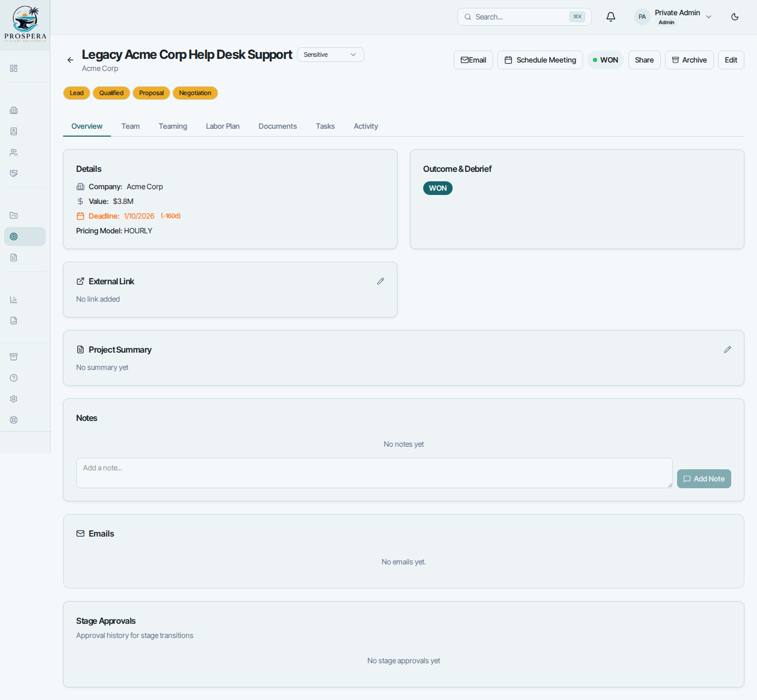Viewport: 757px width, 700px height.
Task: Click the Add a note text area
Action: pos(374,473)
